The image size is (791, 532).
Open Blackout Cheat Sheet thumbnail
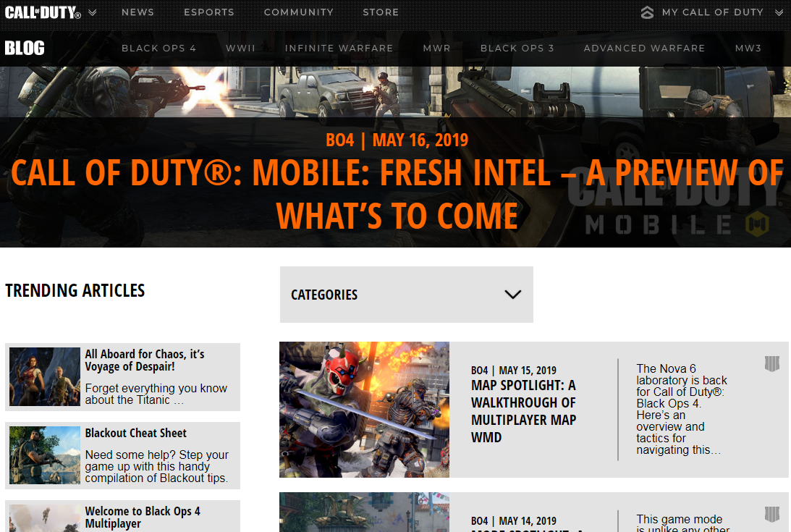coord(45,455)
